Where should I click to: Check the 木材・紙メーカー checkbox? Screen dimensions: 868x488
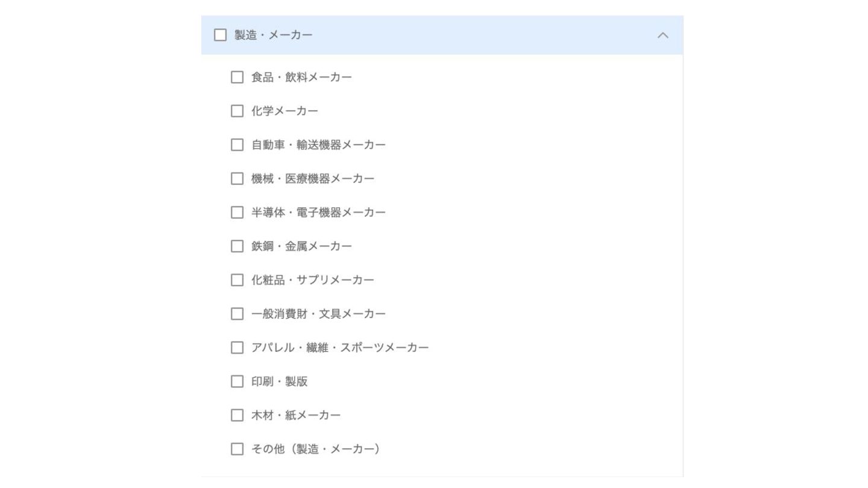pos(237,415)
